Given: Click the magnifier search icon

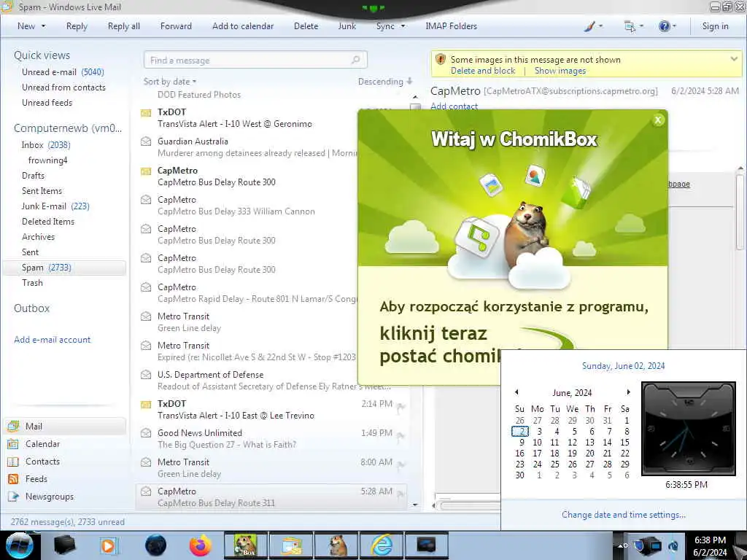Looking at the screenshot, I should (356, 60).
